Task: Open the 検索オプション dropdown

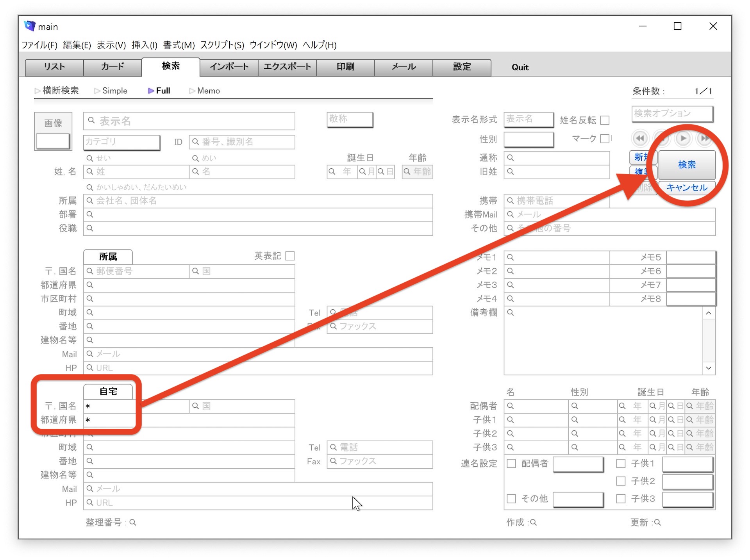Action: [672, 114]
